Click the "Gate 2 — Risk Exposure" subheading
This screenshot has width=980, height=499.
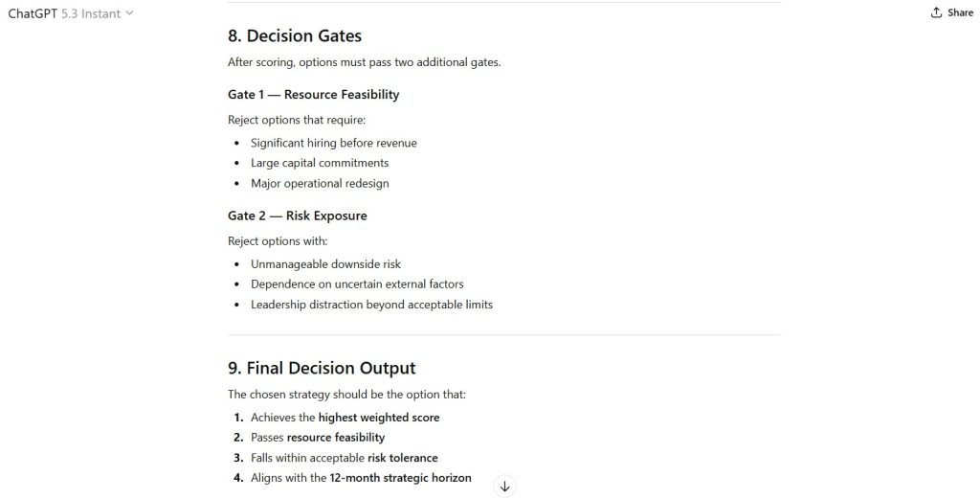click(297, 215)
